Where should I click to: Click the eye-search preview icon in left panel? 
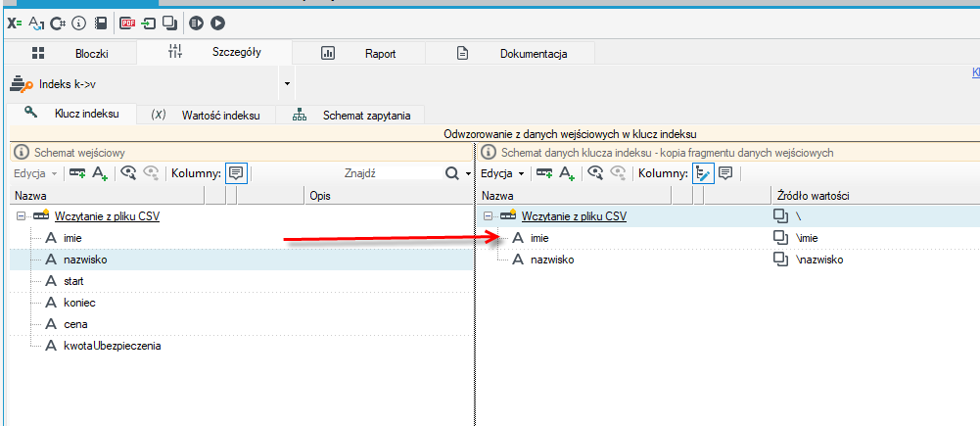pyautogui.click(x=129, y=173)
